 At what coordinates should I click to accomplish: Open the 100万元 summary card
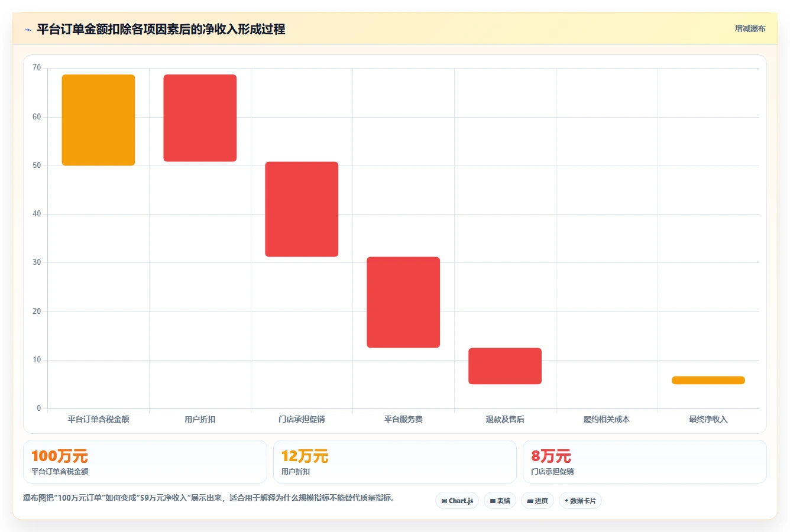[145, 462]
